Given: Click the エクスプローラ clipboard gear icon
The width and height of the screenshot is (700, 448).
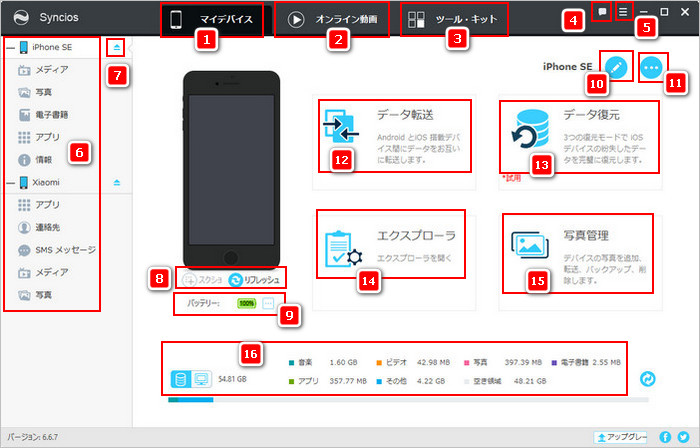Looking at the screenshot, I should 343,249.
